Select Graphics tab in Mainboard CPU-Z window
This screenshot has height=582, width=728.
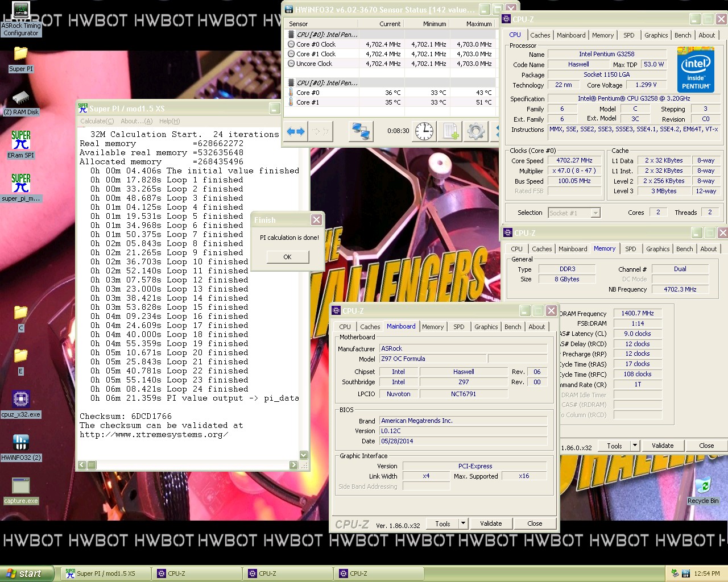coord(486,327)
